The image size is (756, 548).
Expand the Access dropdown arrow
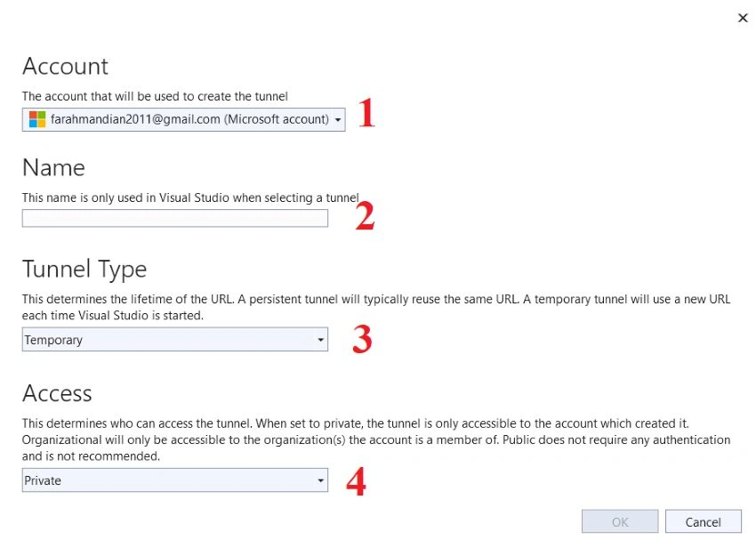(x=320, y=480)
